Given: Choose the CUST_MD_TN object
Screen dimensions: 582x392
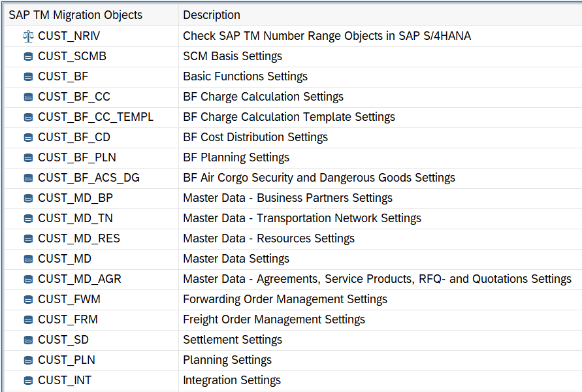Looking at the screenshot, I should (x=75, y=218).
